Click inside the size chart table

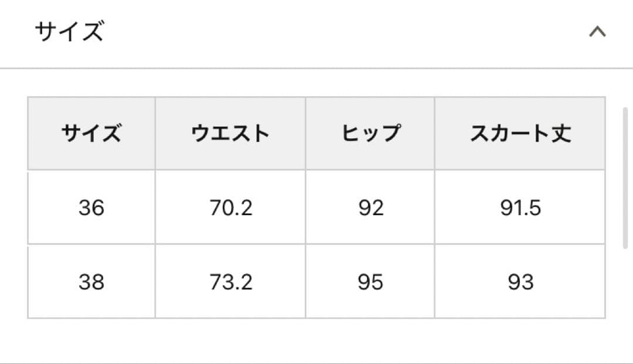pos(316,206)
